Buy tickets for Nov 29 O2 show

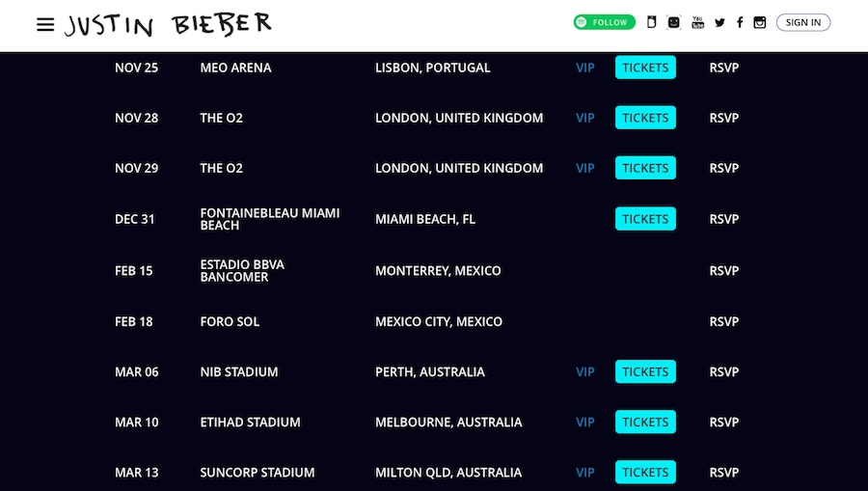pos(645,168)
